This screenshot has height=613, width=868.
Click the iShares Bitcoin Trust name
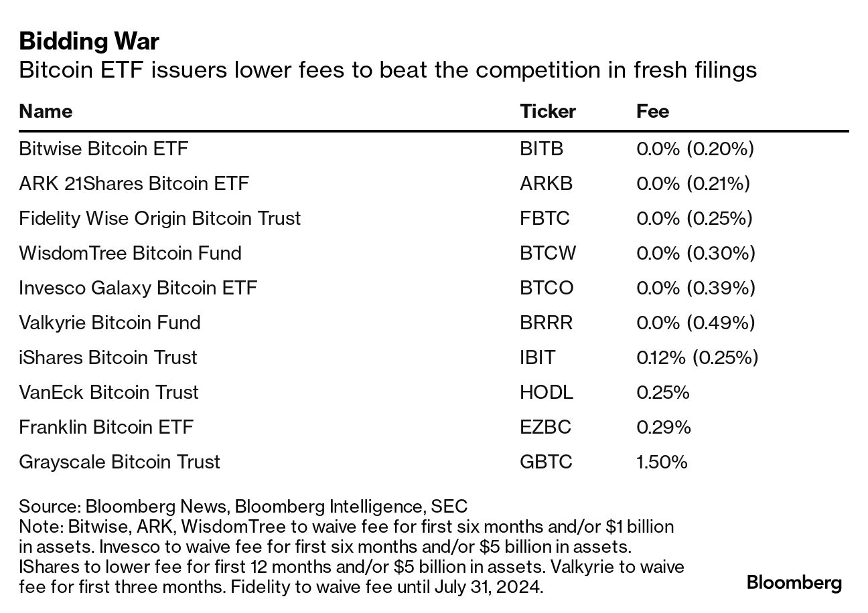point(108,357)
